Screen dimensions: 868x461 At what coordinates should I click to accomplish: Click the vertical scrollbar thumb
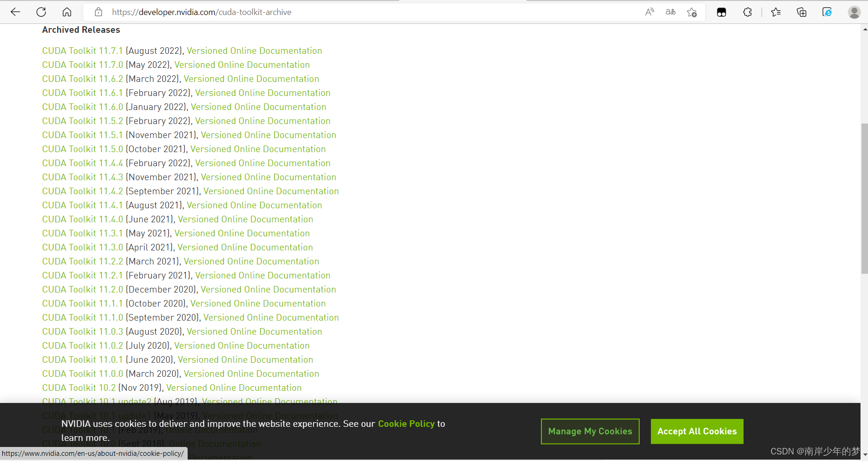pyautogui.click(x=864, y=198)
